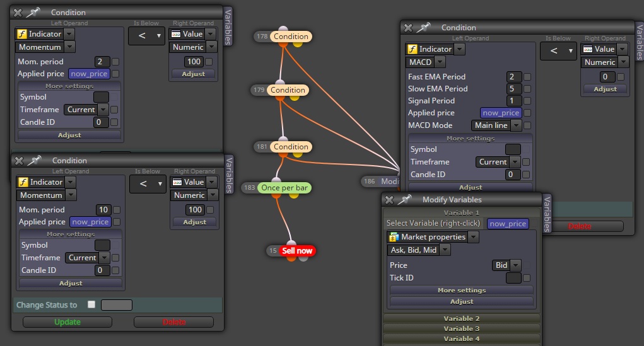Open the Variables side tab of Modify Variables
The height and width of the screenshot is (346, 644).
pos(547,214)
